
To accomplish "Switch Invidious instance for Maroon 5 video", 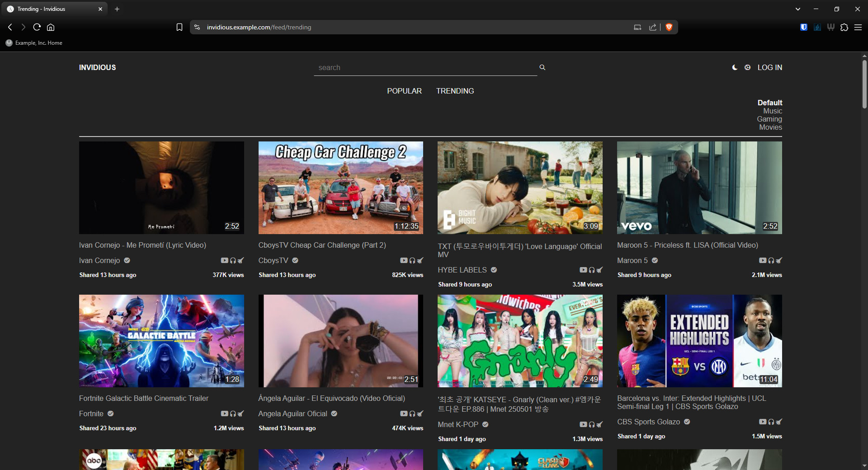I will [779, 260].
